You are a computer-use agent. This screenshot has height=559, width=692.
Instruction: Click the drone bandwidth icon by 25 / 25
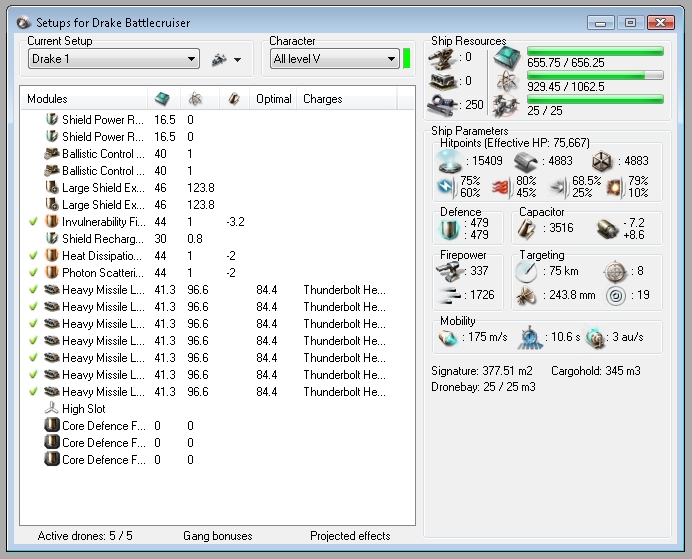click(x=506, y=106)
